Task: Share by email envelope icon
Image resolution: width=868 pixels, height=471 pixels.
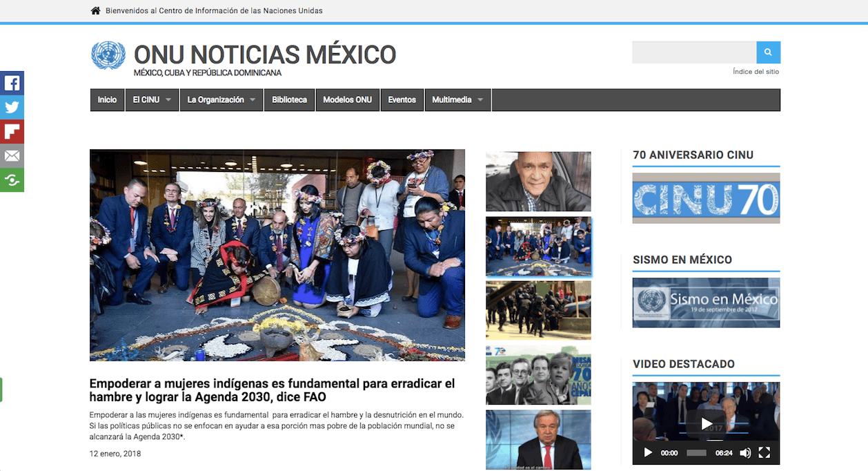Action: tap(12, 156)
